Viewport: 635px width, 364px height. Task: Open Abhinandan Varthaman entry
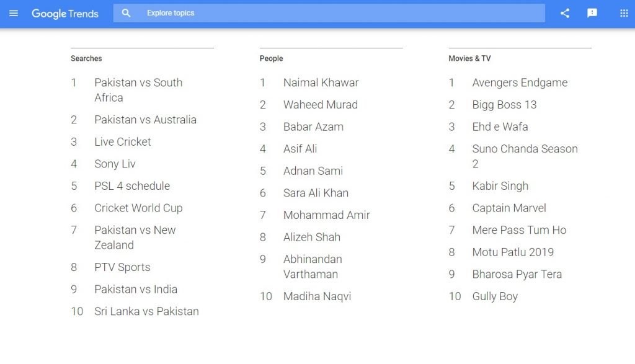coord(313,266)
